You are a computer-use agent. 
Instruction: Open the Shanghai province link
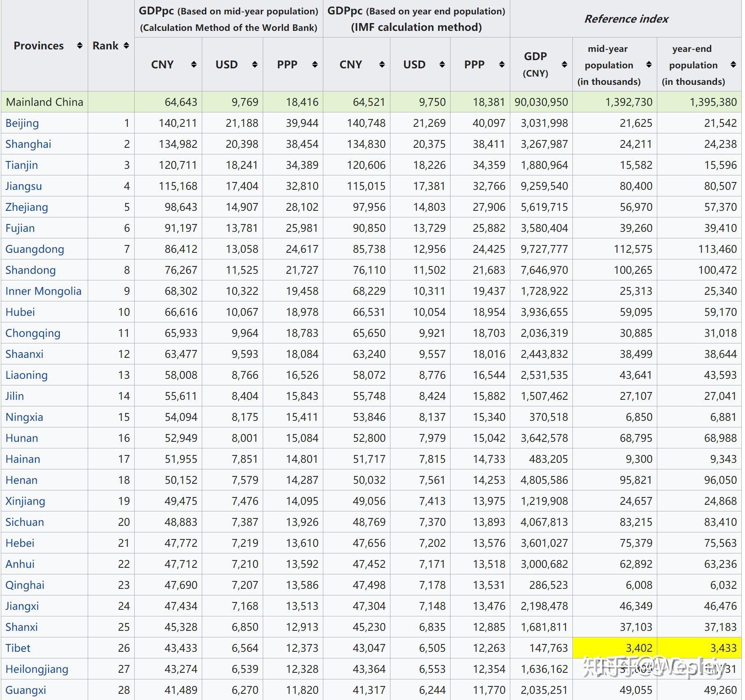pyautogui.click(x=28, y=144)
